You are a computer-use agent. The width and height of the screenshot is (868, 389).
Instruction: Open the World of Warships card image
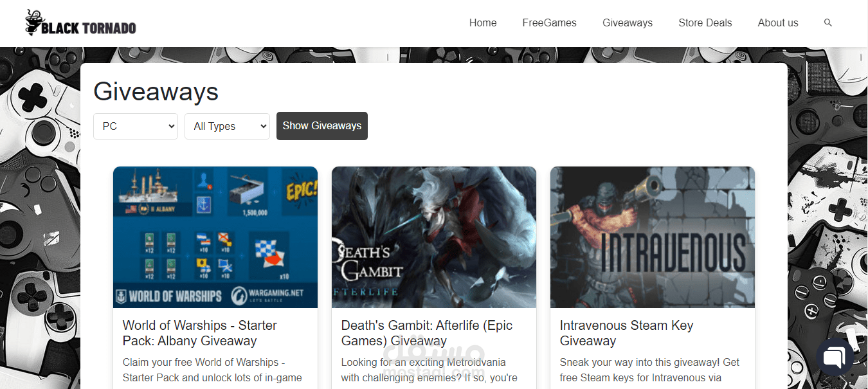coord(215,237)
